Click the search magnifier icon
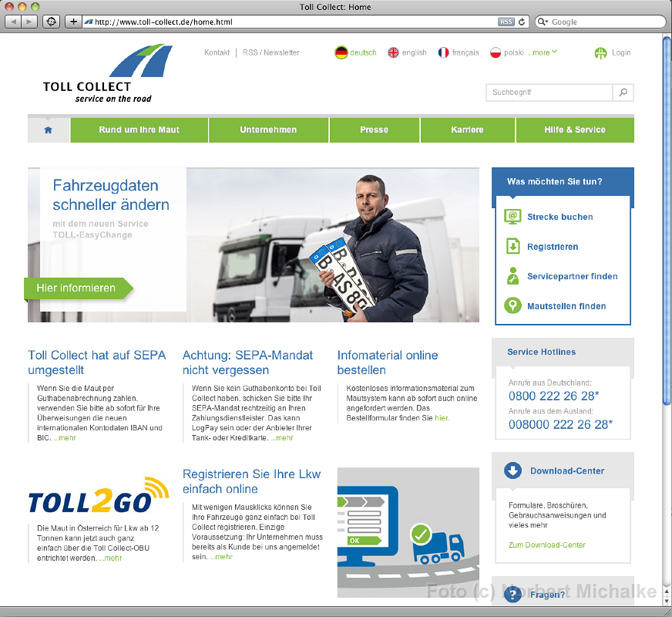The width and height of the screenshot is (672, 617). tap(623, 93)
